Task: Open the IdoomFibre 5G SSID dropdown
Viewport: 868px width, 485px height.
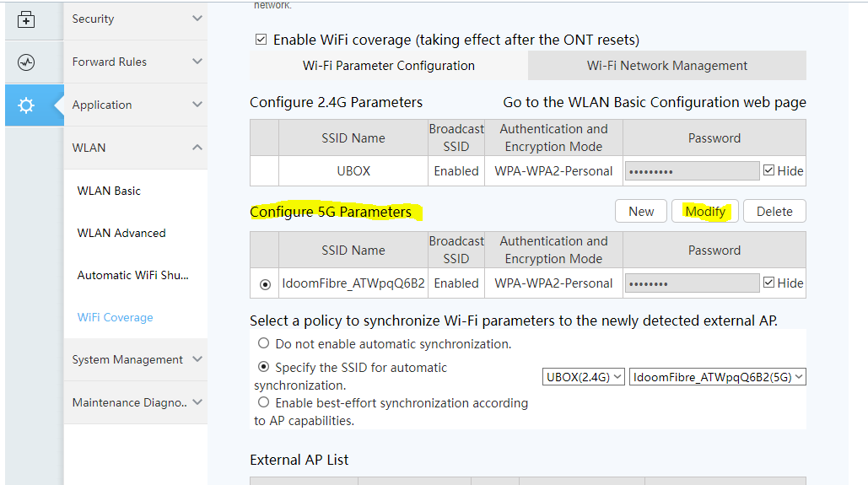Action: [x=717, y=377]
